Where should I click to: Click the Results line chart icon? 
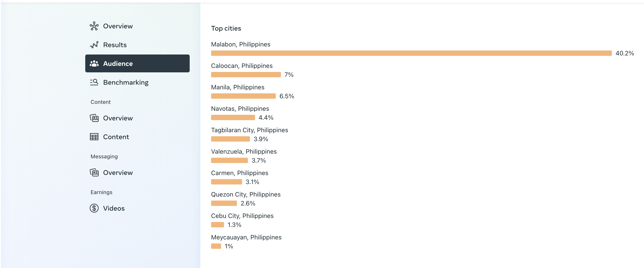[x=94, y=45]
